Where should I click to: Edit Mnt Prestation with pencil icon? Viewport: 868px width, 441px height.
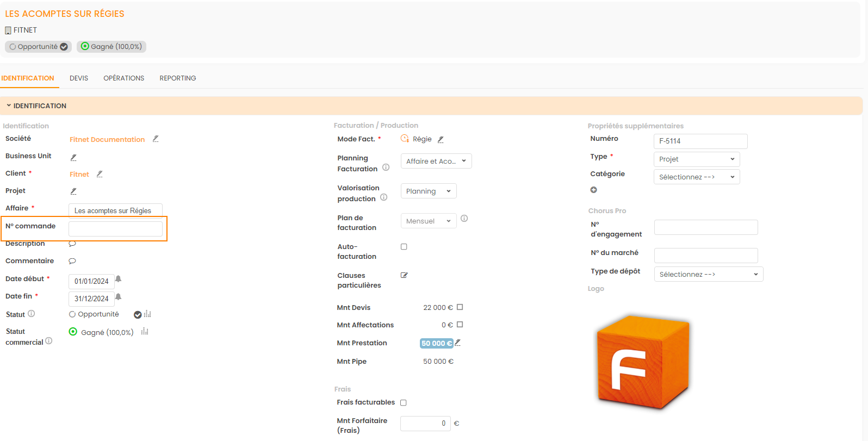[458, 343]
